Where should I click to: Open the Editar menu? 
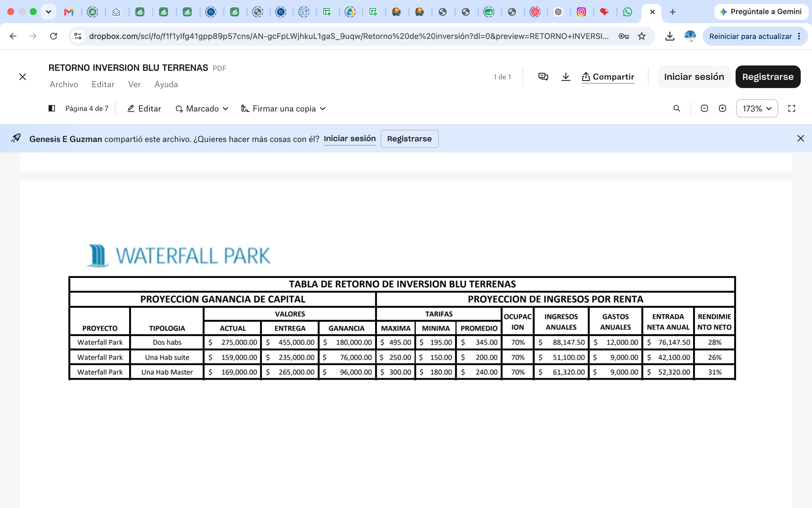[x=103, y=84]
